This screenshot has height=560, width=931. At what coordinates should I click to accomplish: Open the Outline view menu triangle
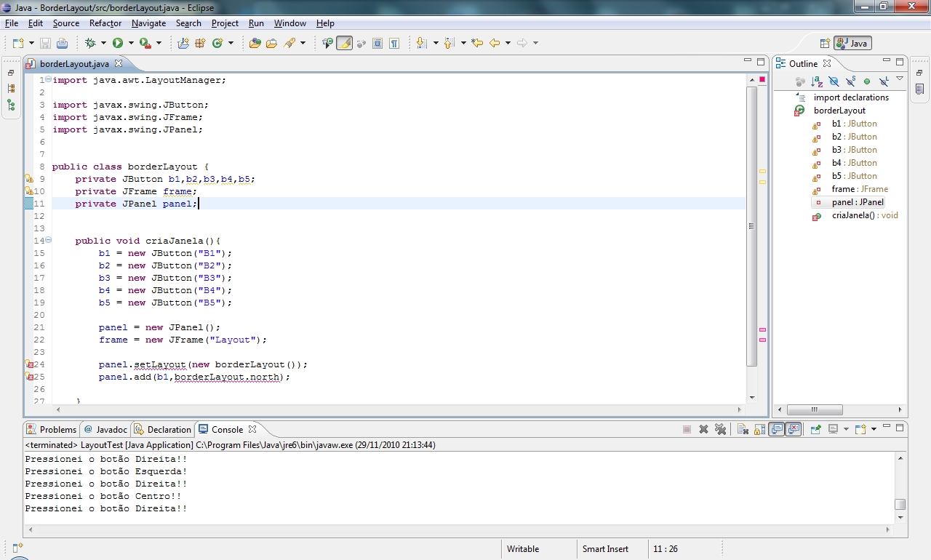coord(900,79)
